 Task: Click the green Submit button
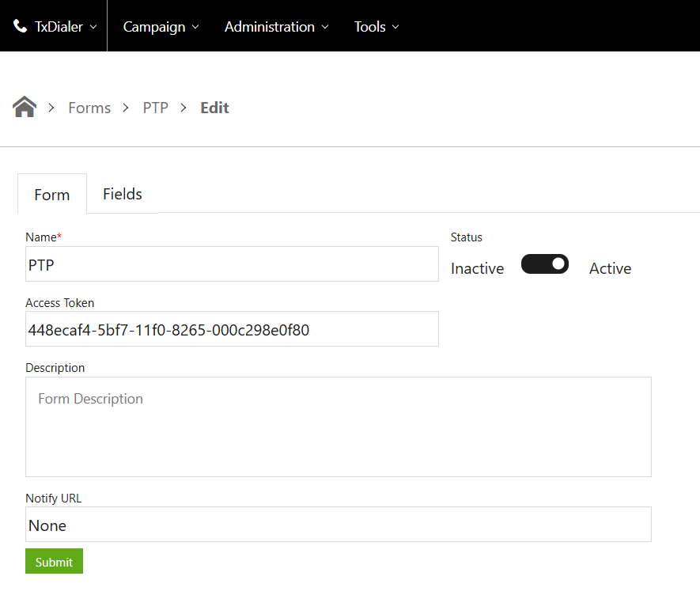pyautogui.click(x=54, y=561)
